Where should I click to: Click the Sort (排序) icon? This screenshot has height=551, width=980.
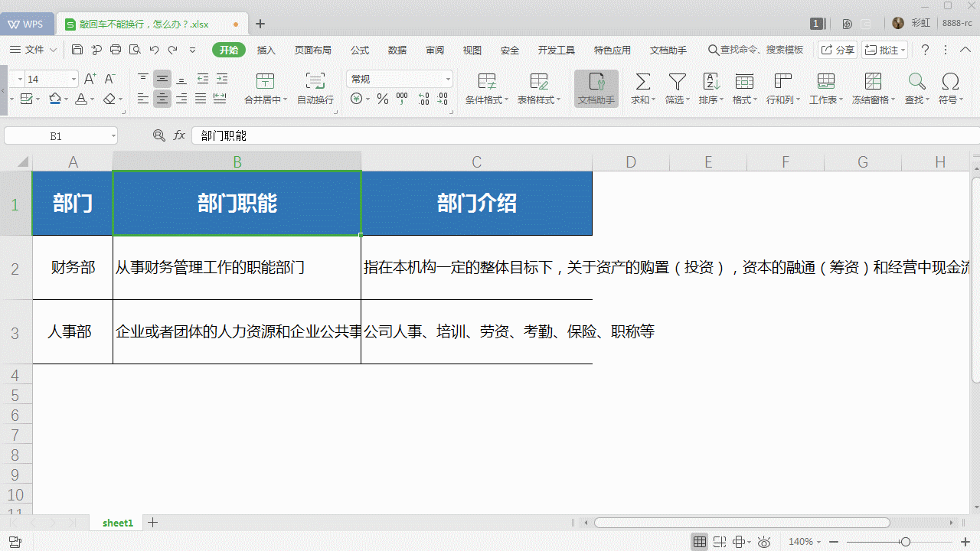[x=710, y=89]
